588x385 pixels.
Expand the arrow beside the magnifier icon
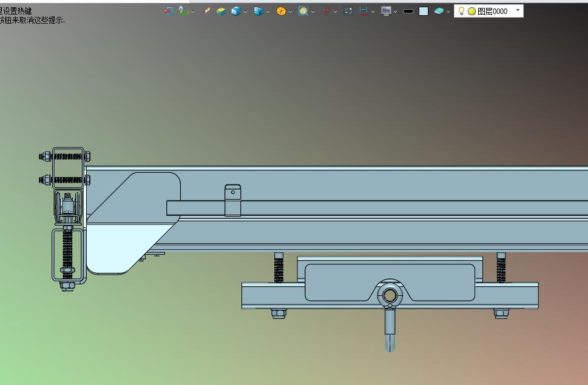313,12
